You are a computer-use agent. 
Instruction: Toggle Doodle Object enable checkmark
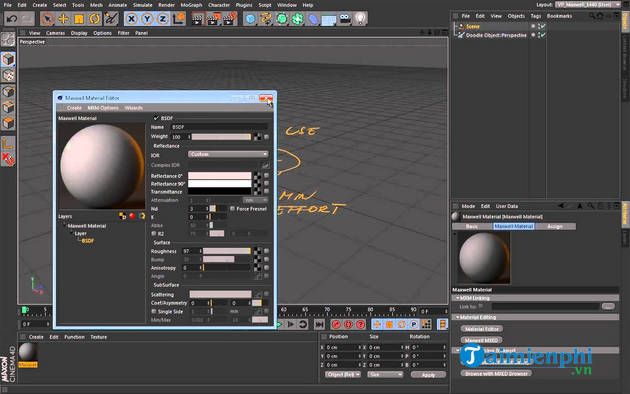(542, 35)
